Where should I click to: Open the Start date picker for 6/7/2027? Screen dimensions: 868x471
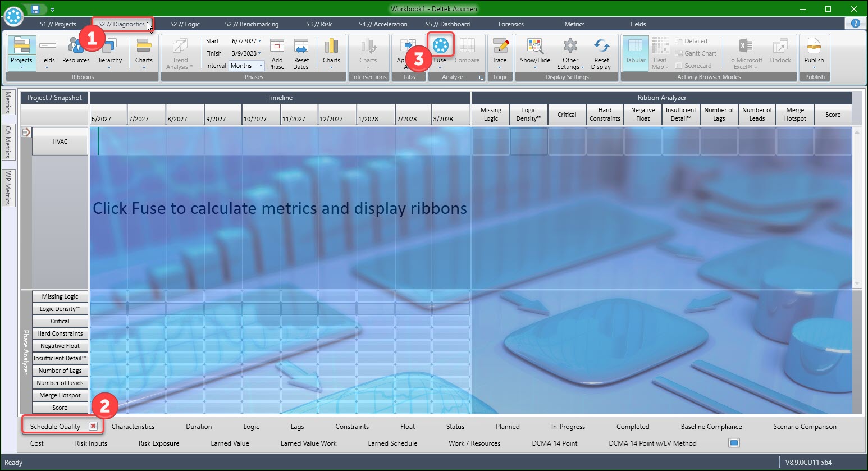pos(245,41)
